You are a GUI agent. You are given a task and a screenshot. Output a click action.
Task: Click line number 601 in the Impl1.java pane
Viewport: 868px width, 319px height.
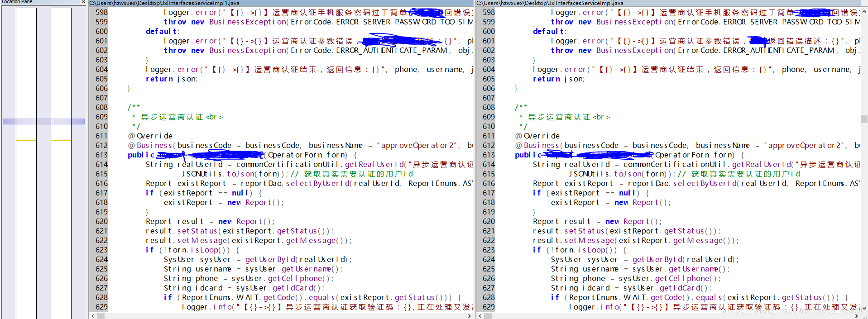[101, 41]
